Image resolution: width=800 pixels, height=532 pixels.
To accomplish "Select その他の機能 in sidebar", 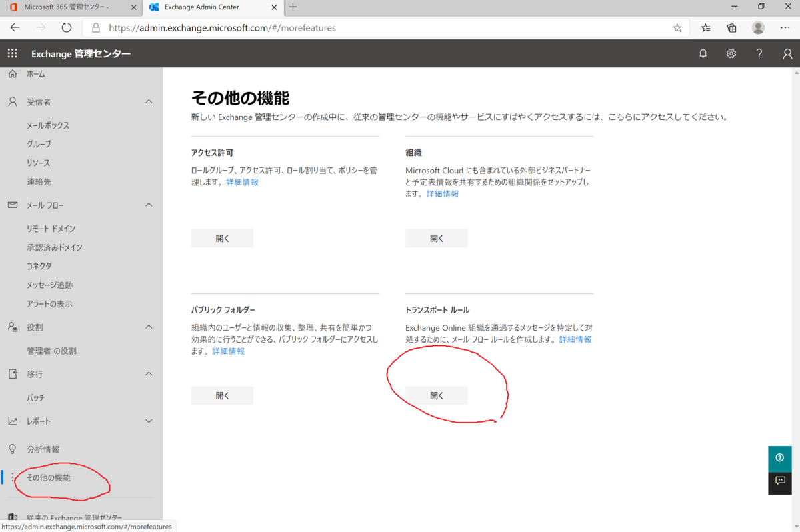I will coord(49,477).
